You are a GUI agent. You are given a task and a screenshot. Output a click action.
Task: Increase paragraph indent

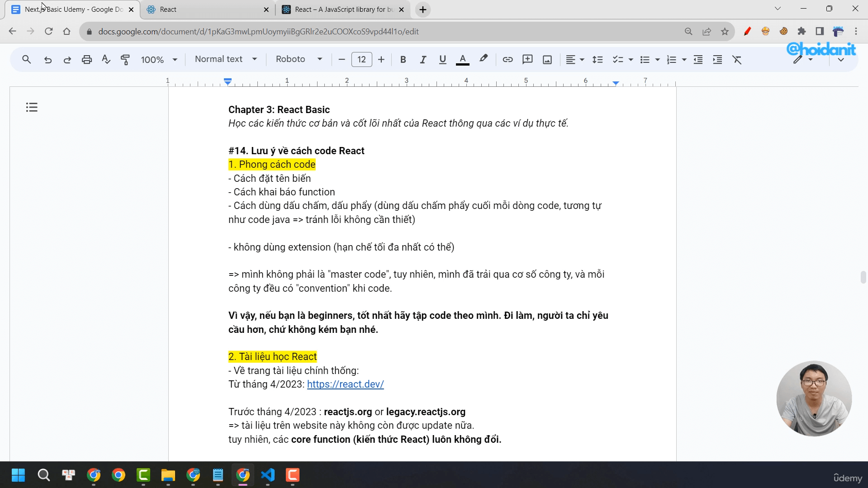717,59
